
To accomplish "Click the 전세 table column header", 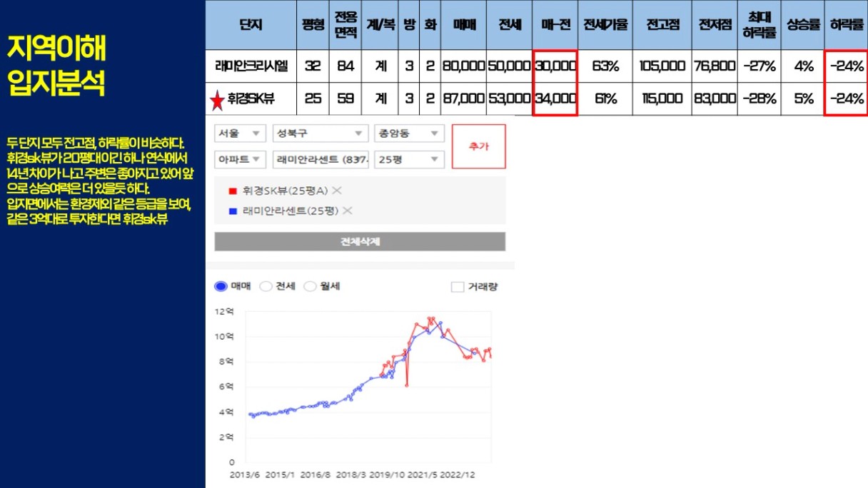I will pos(509,25).
